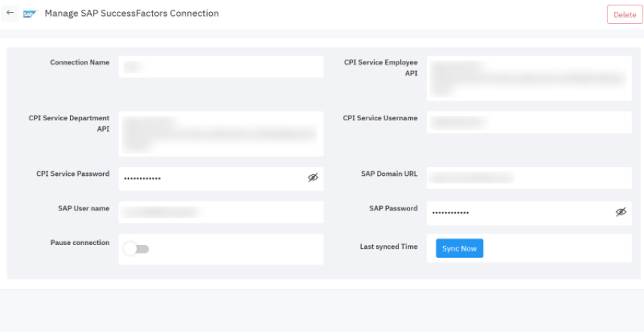The width and height of the screenshot is (644, 333).
Task: Focus the Connection Name field
Action: pyautogui.click(x=221, y=66)
